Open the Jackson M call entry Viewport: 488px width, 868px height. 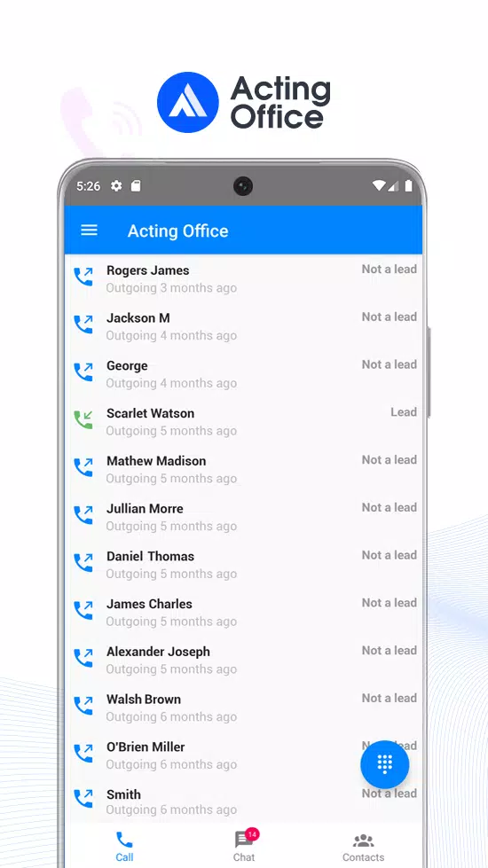[244, 326]
